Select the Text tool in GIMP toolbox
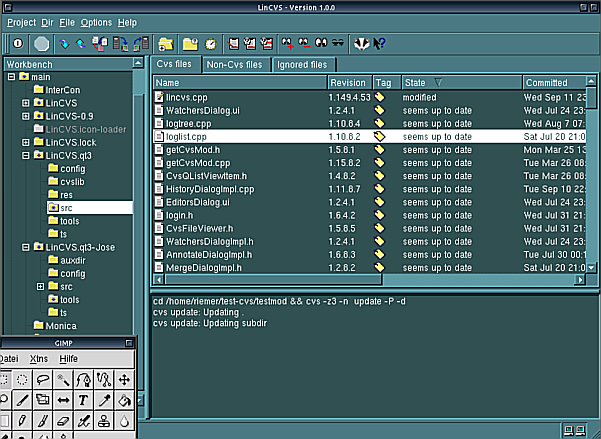The width and height of the screenshot is (601, 439). pyautogui.click(x=84, y=400)
